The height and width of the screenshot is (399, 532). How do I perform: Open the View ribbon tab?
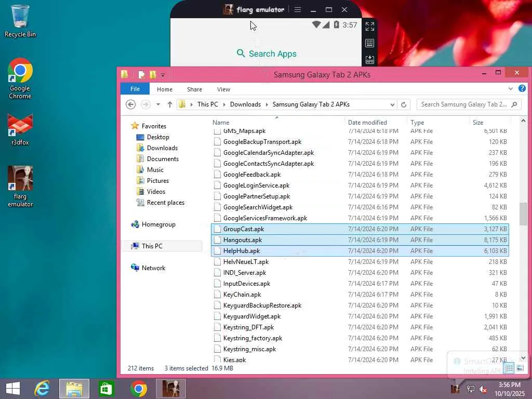click(x=223, y=89)
